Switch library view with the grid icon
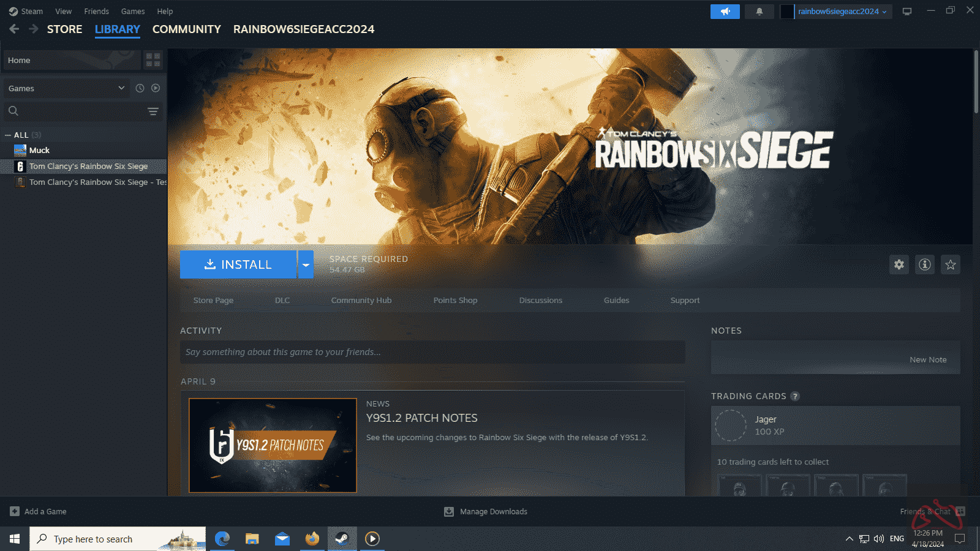Screen dimensions: 980x551 tap(153, 60)
